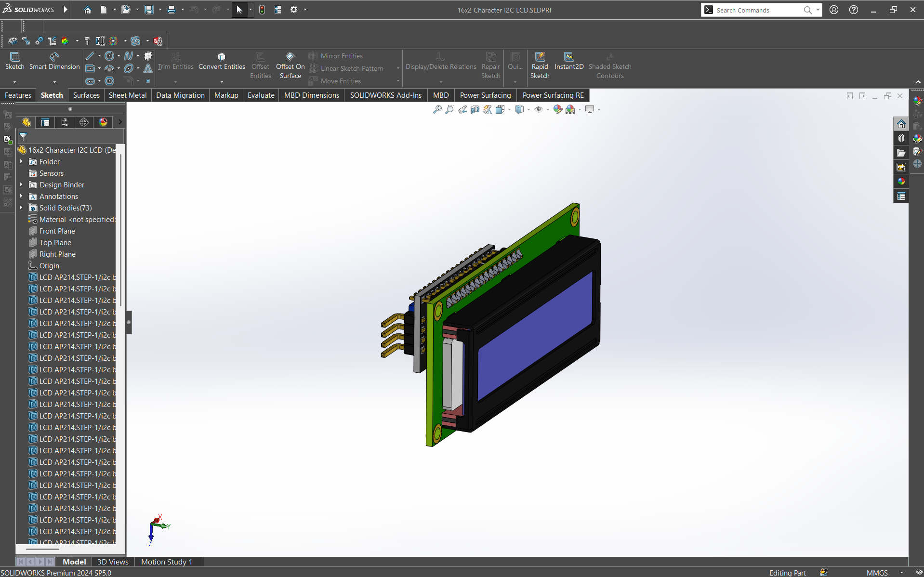Switch to Motion Study 1 tab
The height and width of the screenshot is (577, 924).
point(166,562)
